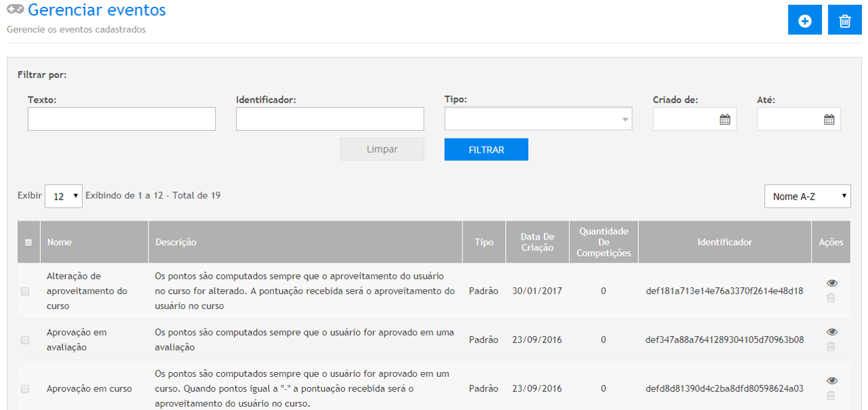This screenshot has width=868, height=410.
Task: Click the blue trash delete button
Action: click(x=844, y=20)
